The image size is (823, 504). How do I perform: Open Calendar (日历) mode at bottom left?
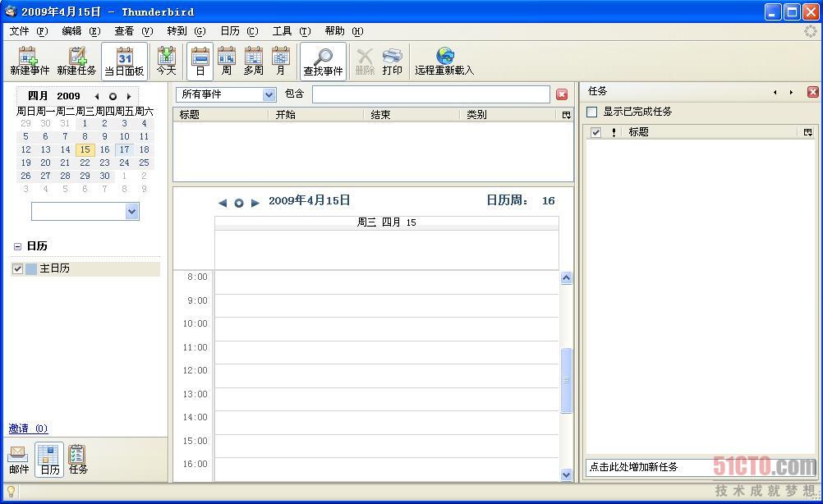50,460
